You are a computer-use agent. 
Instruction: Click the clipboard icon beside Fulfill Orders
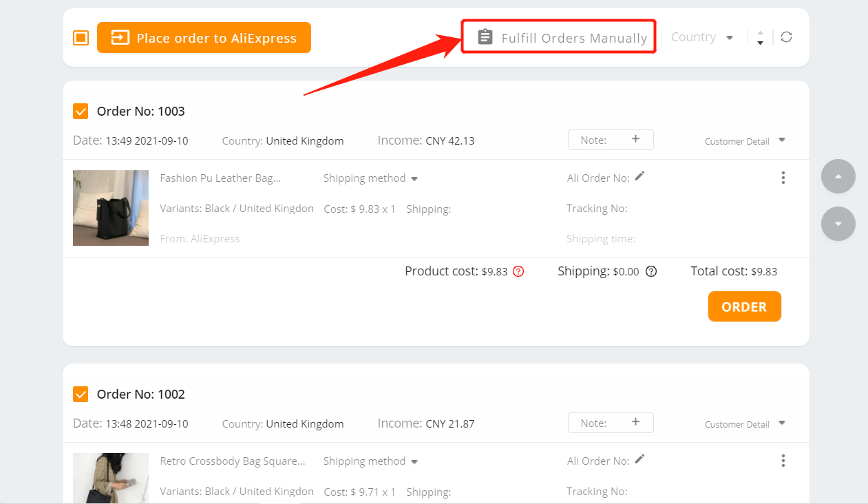(x=485, y=37)
